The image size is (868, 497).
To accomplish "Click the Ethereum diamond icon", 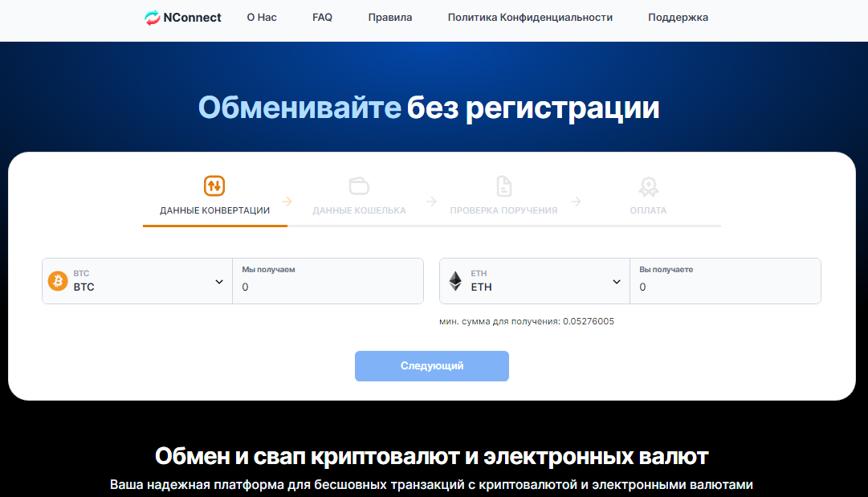I will 455,281.
